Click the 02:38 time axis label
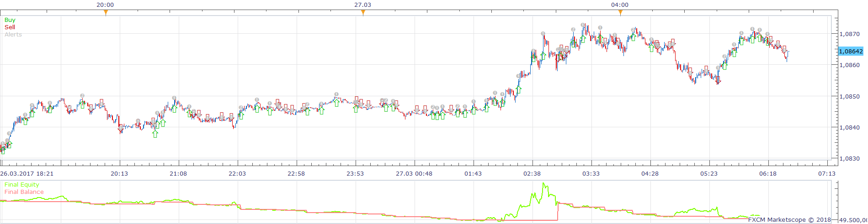The width and height of the screenshot is (868, 224). [x=532, y=174]
